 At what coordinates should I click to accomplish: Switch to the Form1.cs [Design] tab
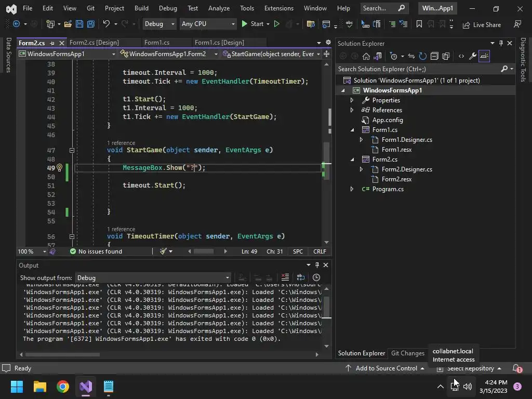(220, 43)
